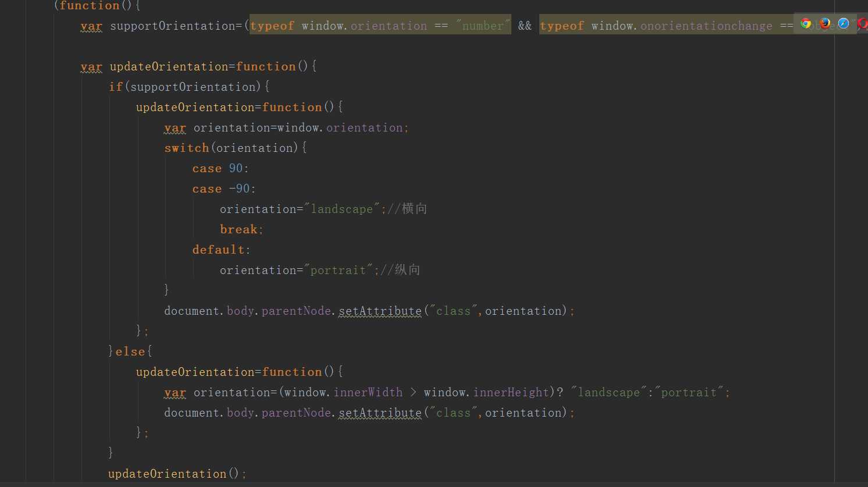Click the "case -90:" line

tap(224, 189)
